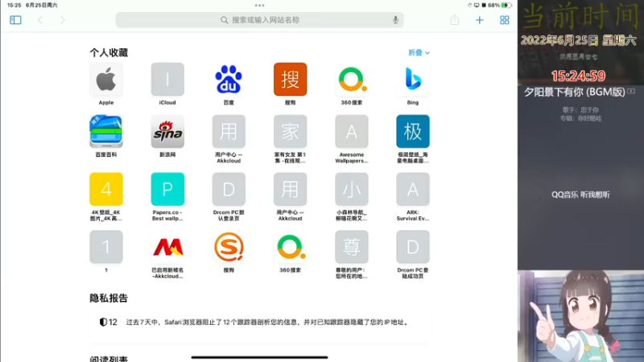644x362 pixels.
Task: Open the 百度百科 favorite
Action: pos(106,136)
